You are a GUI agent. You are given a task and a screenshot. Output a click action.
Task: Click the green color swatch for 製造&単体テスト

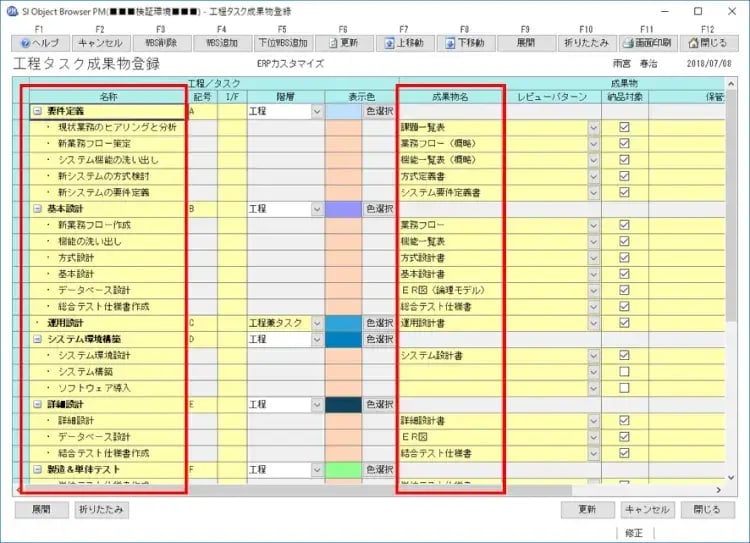[342, 469]
